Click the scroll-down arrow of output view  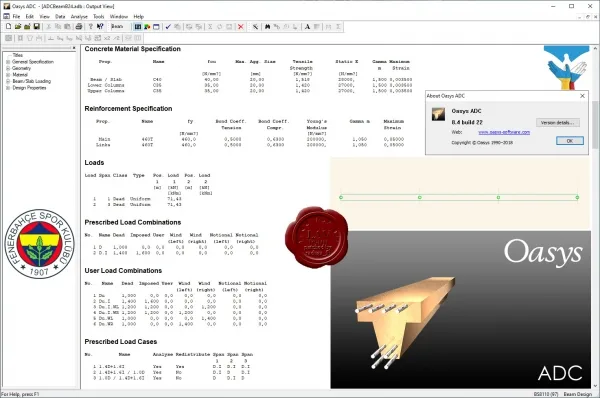click(595, 386)
